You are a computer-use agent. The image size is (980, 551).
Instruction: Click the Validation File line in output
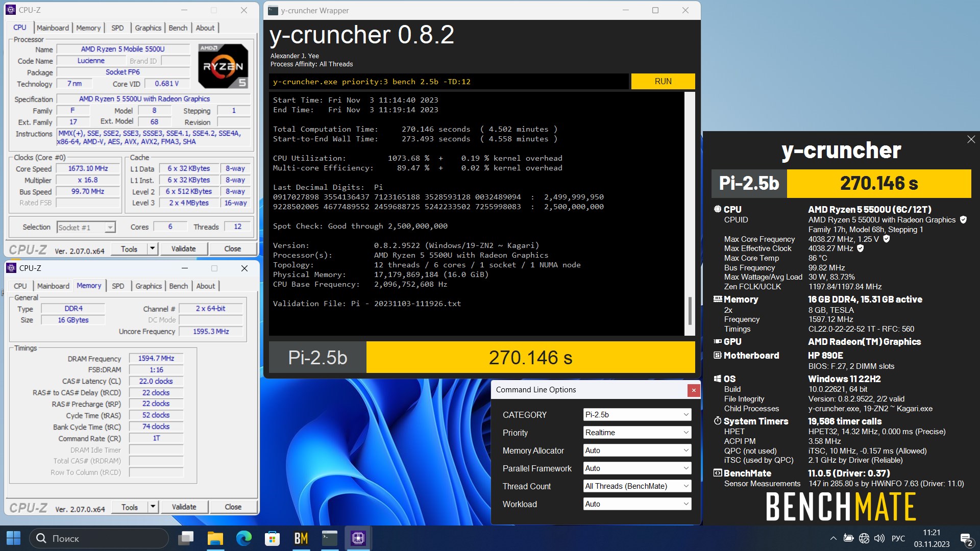(367, 304)
